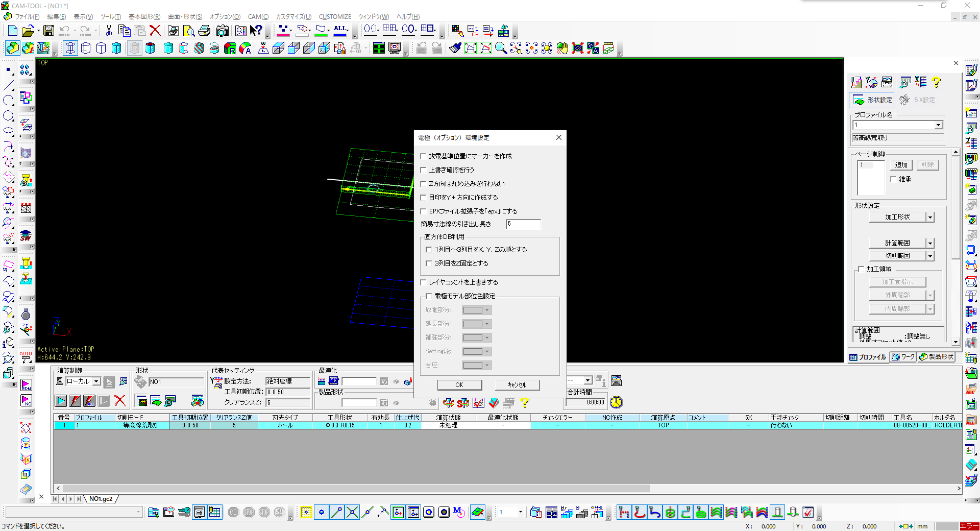The image size is (980, 531).
Task: Expand the 加工形状 dropdown arrow
Action: (x=930, y=217)
